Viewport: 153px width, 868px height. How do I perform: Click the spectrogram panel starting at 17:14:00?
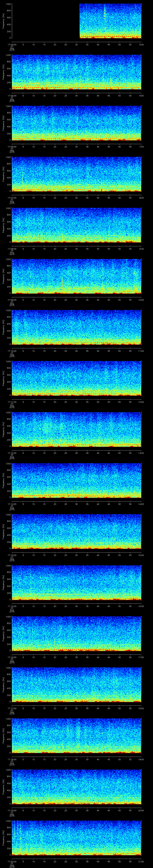(76, 531)
